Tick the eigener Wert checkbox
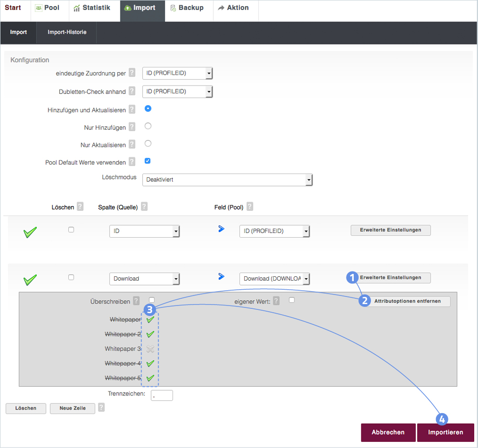Image resolution: width=478 pixels, height=448 pixels. 292,300
